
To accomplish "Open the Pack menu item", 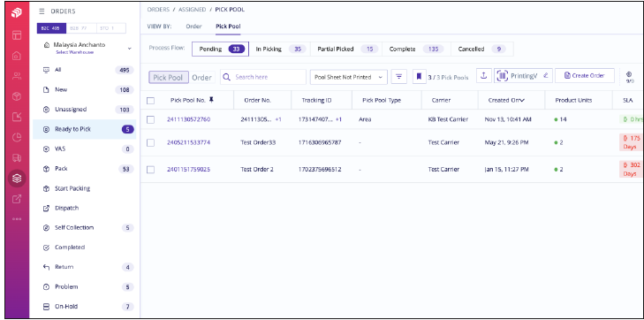I will (84, 169).
